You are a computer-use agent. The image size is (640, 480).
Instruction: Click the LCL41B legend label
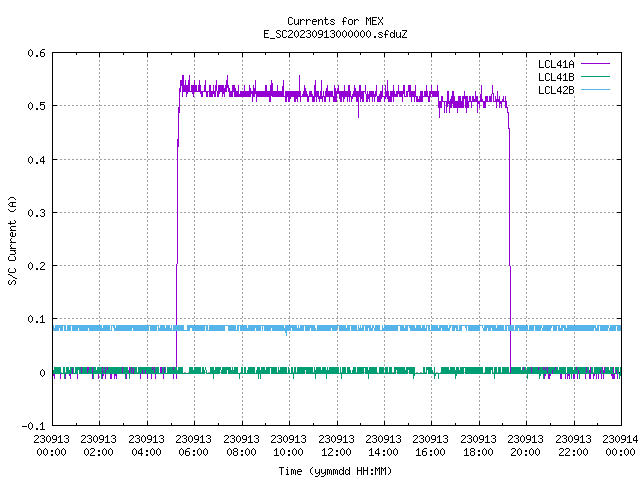[556, 77]
